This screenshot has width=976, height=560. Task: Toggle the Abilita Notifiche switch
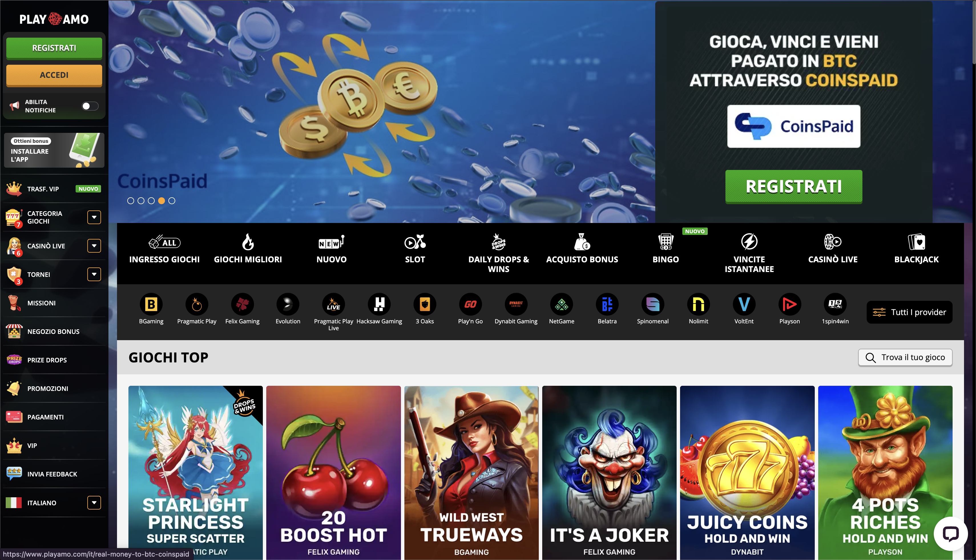pyautogui.click(x=90, y=106)
